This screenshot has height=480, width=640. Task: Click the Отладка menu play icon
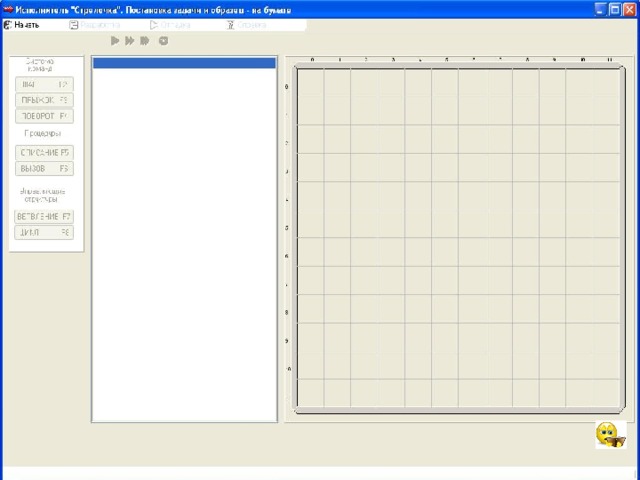tap(153, 25)
